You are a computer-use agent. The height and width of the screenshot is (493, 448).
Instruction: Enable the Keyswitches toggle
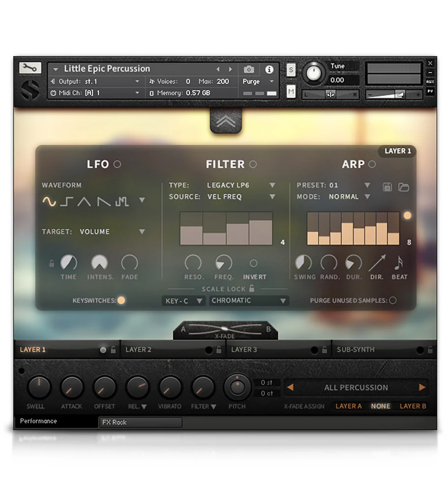[x=121, y=300]
